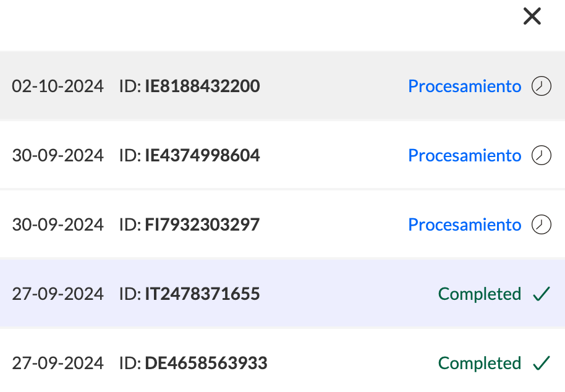565x392 pixels.
Task: Open the Procesamiento status of IE8188432200
Action: (x=464, y=86)
